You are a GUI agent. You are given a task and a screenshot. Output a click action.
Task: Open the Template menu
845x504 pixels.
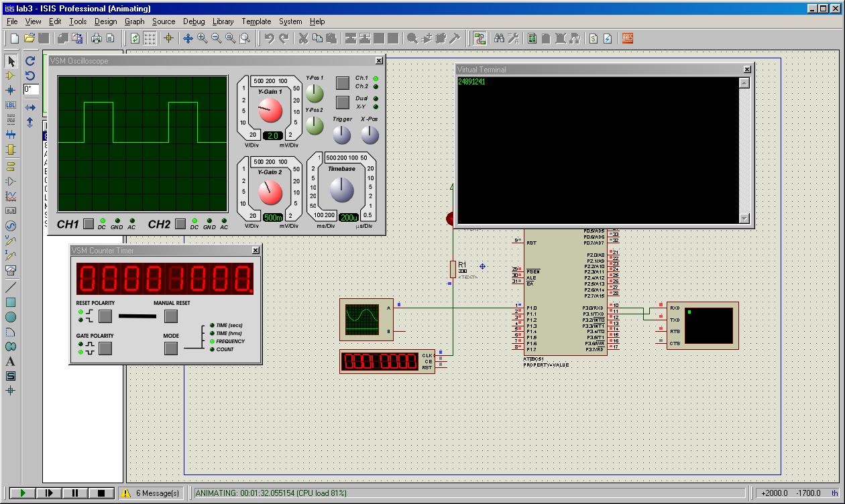pos(257,21)
